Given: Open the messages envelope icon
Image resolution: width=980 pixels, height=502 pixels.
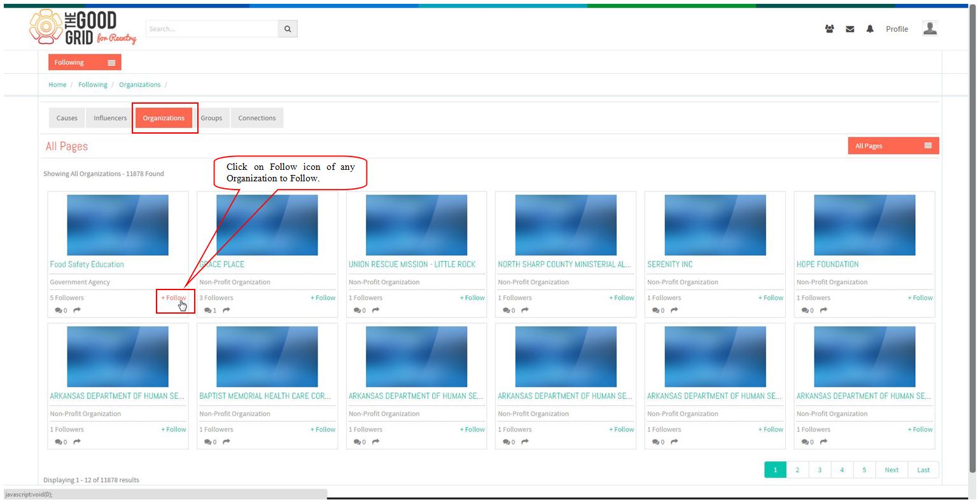Looking at the screenshot, I should 850,29.
